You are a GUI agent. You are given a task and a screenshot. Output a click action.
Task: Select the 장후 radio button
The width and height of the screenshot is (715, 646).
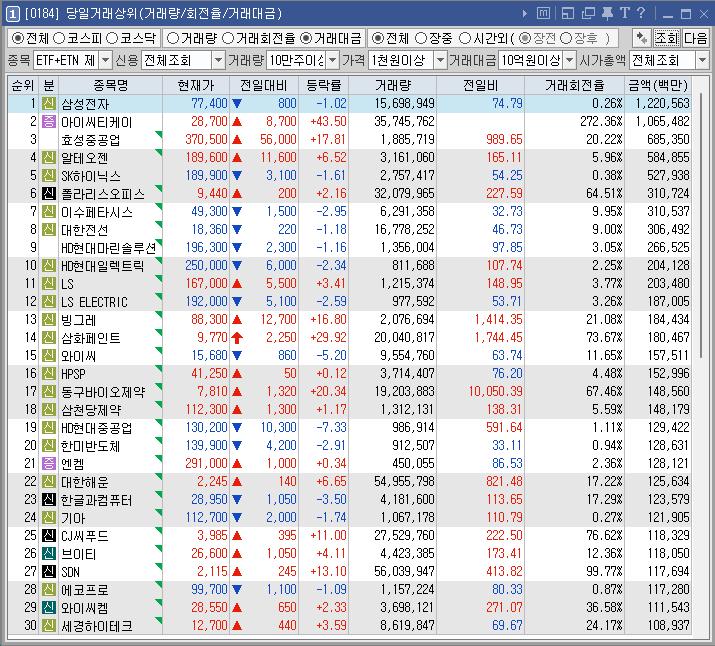565,38
